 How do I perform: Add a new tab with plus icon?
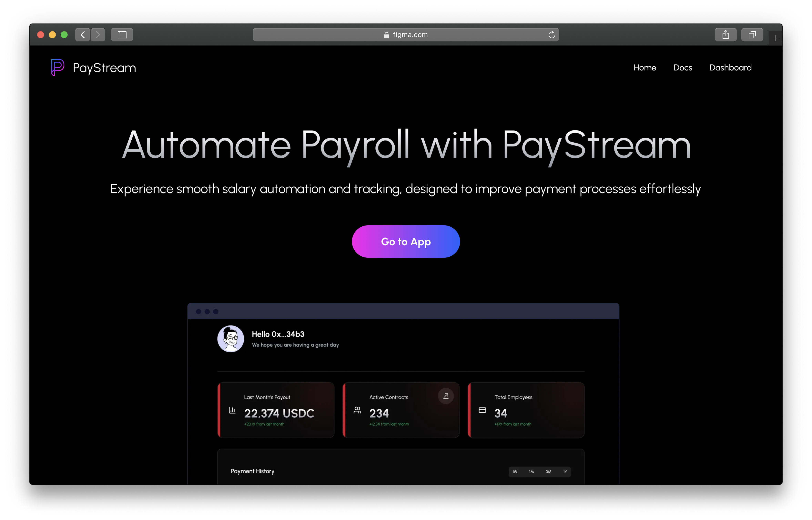tap(775, 38)
